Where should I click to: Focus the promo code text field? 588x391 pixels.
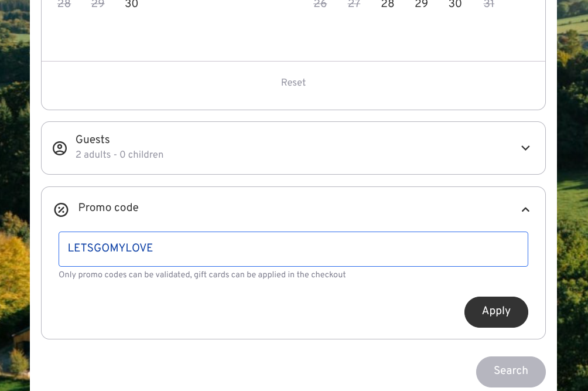coord(293,249)
